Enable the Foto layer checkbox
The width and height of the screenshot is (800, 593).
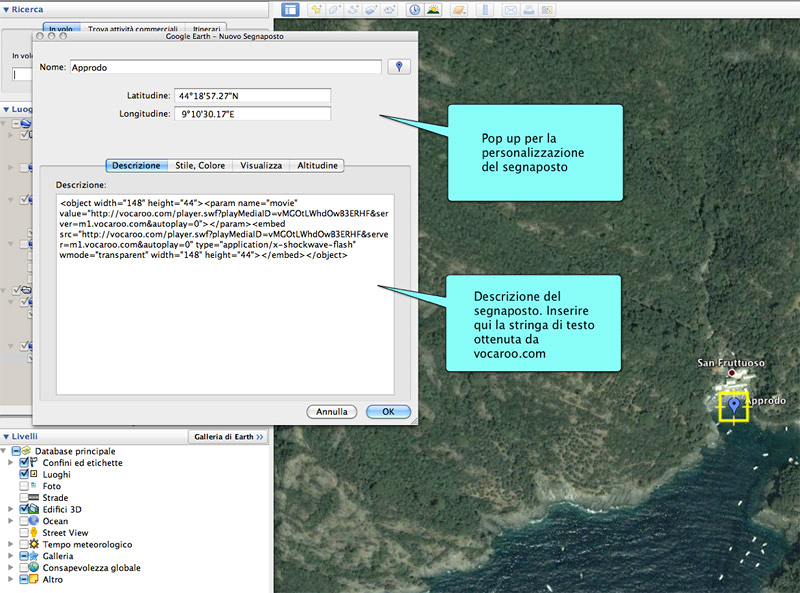[24, 486]
